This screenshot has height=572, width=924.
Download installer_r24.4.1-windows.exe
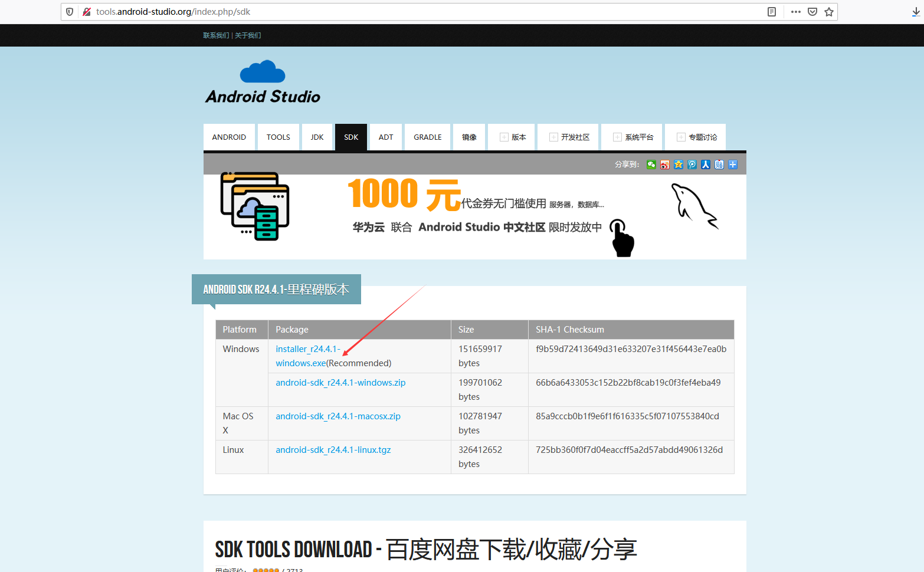click(x=307, y=356)
